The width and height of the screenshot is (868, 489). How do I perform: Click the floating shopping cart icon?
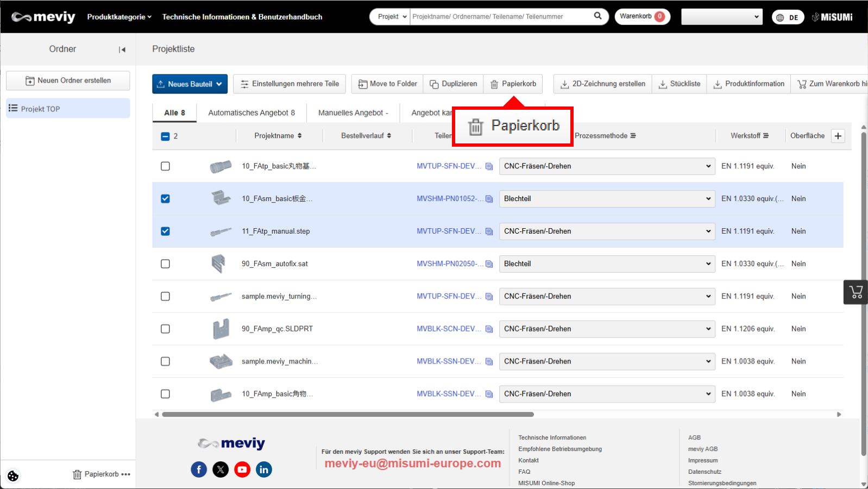[856, 292]
